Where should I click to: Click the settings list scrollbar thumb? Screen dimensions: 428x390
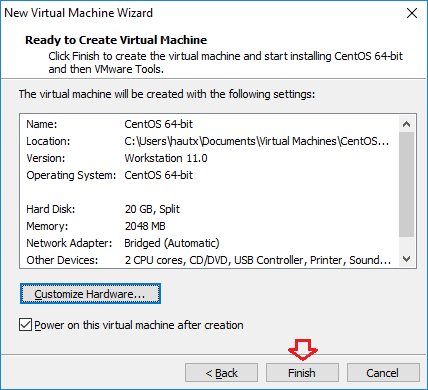pos(406,184)
